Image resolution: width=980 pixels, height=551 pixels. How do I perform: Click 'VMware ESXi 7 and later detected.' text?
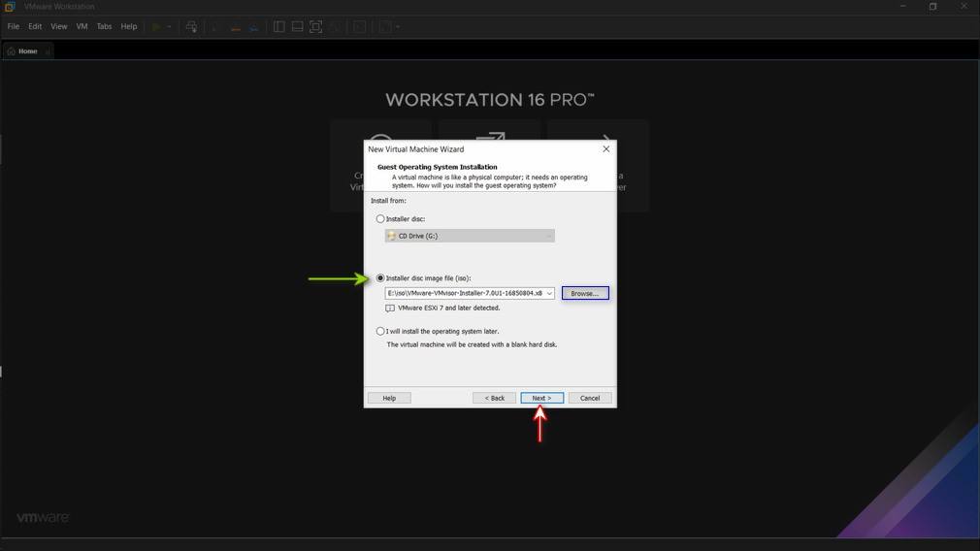[448, 308]
